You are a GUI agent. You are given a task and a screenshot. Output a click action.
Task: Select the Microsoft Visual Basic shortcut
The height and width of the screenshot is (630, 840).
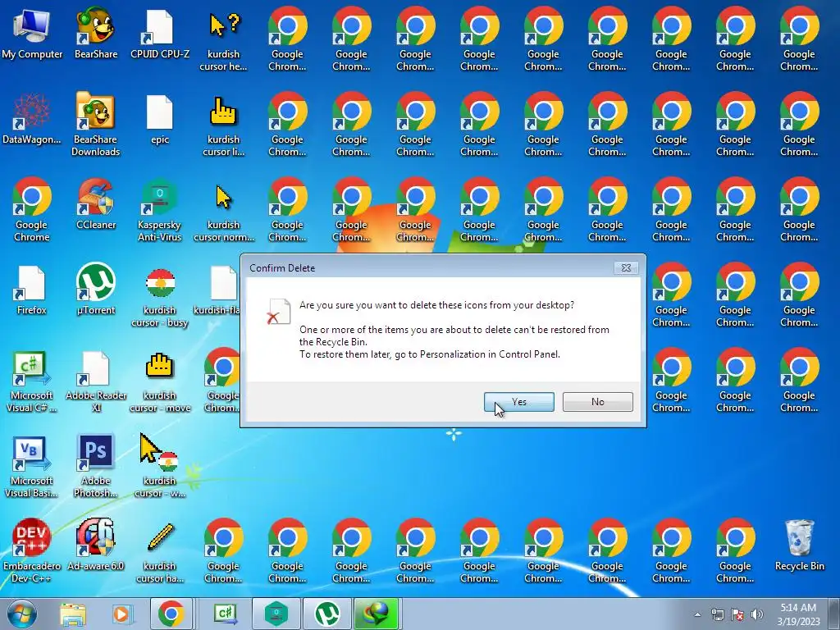(32, 467)
